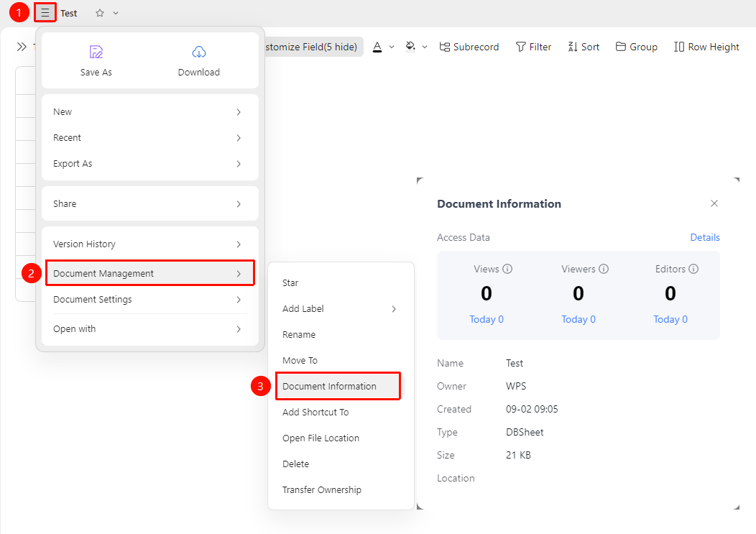Close the Document Information panel
Viewport: 756px width, 534px height.
point(714,203)
